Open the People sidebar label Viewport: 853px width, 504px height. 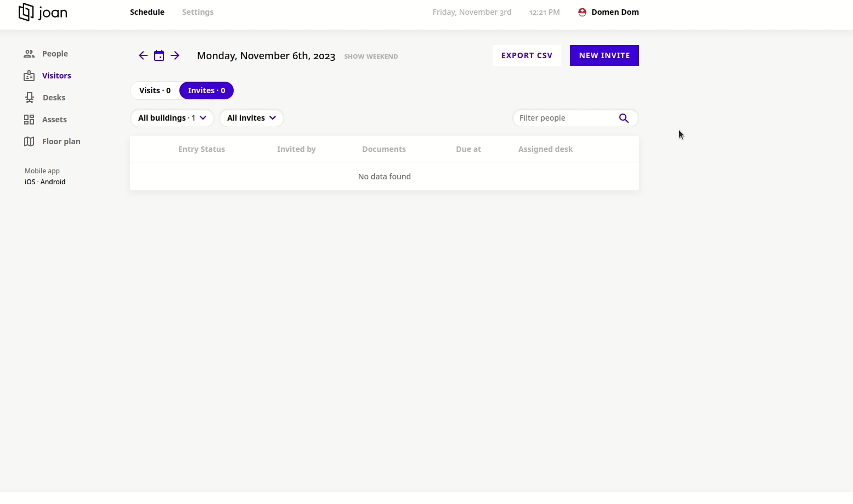55,54
